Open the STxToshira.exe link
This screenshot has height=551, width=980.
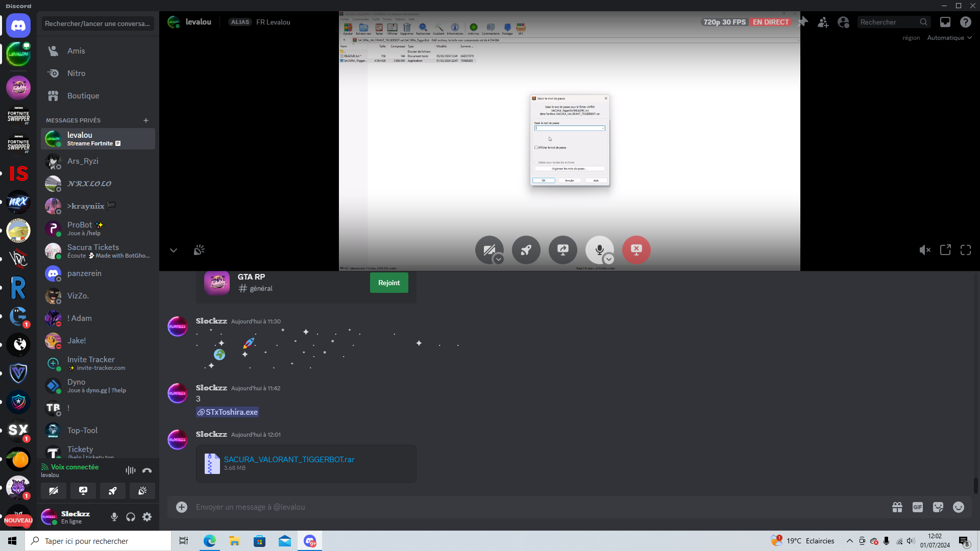pos(228,412)
